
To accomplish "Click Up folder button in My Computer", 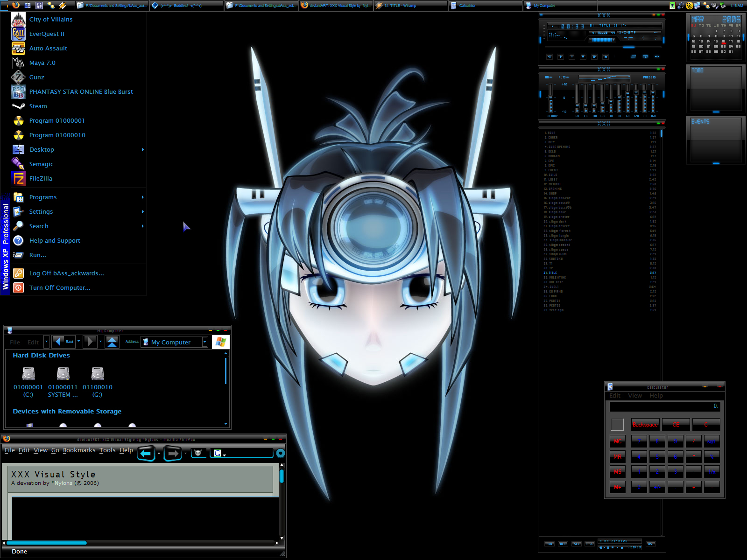I will (x=112, y=342).
